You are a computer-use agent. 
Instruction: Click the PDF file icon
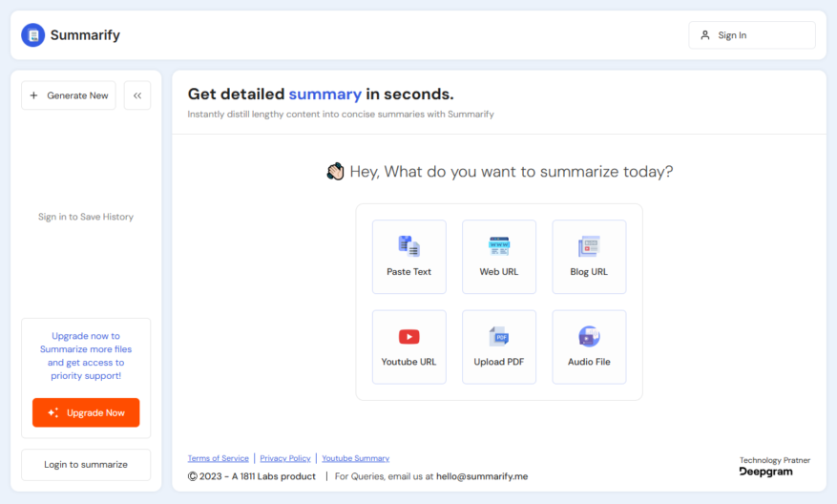click(x=499, y=337)
